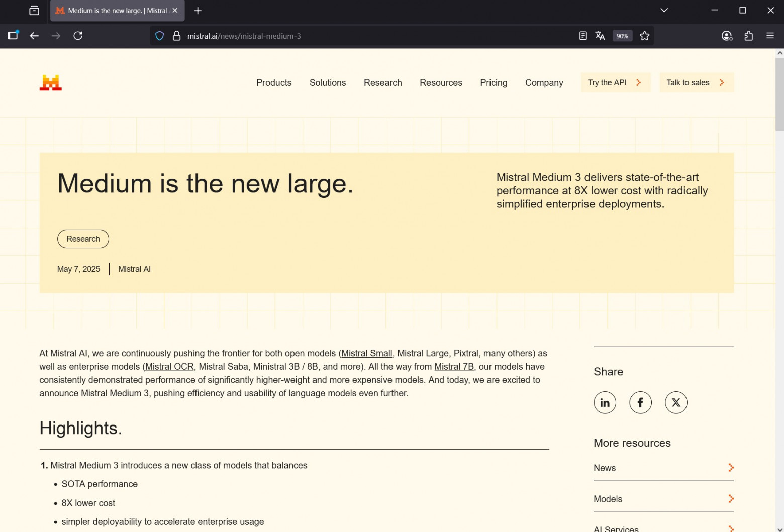Click the site padlock icon
The height and width of the screenshot is (532, 784).
[176, 36]
